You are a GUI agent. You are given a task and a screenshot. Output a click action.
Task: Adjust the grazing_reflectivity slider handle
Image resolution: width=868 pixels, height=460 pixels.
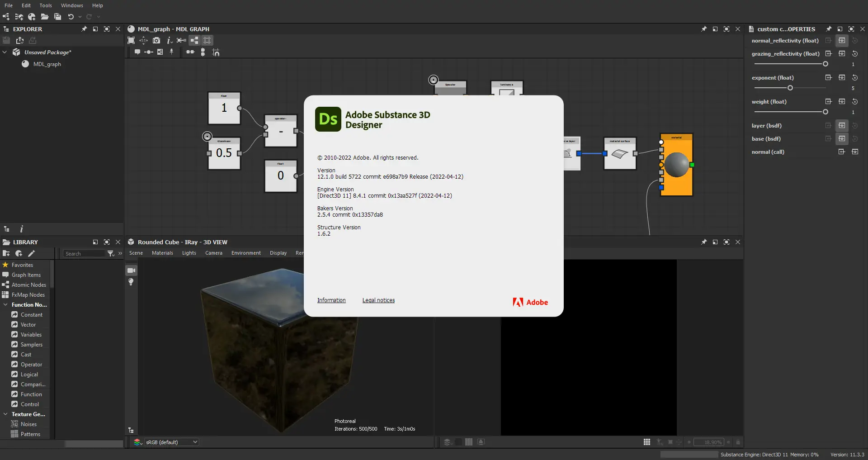[826, 64]
